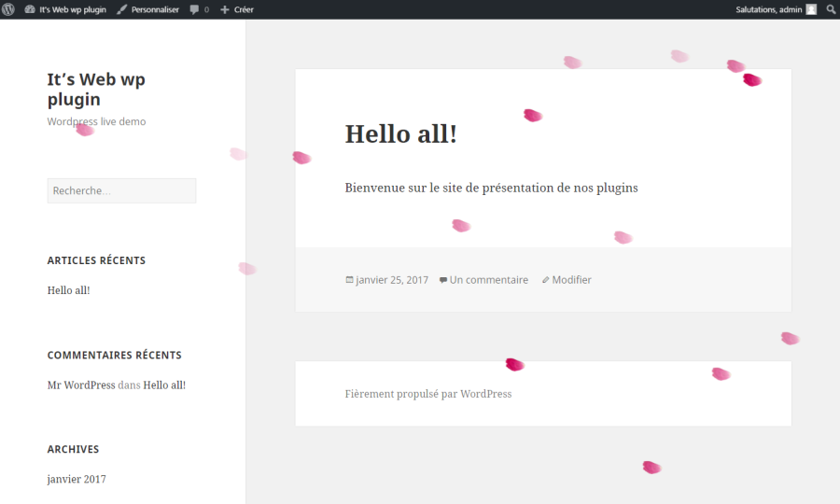This screenshot has width=840, height=504.
Task: Click the Wordpress live demo tagline
Action: pyautogui.click(x=96, y=121)
